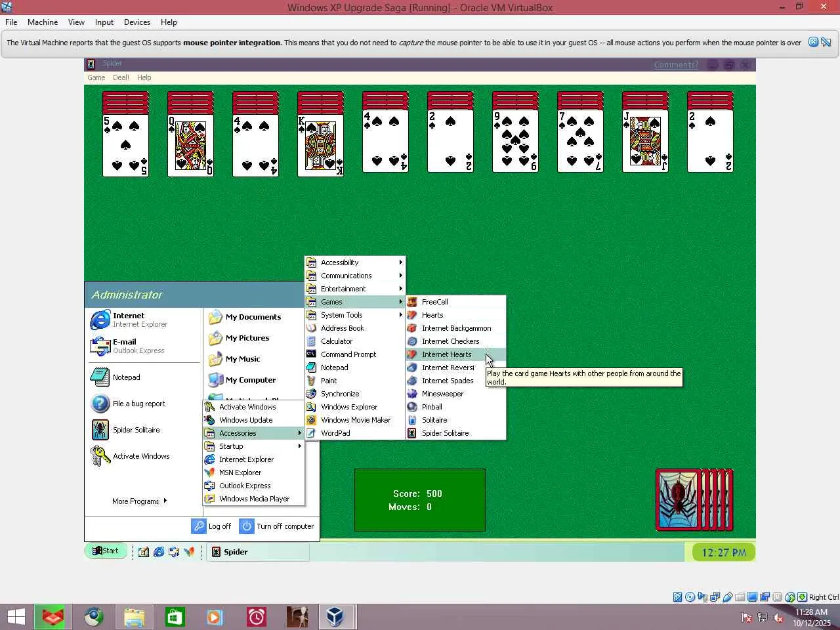Expand the Entertainment submenu
Image resolution: width=840 pixels, height=630 pixels.
tap(355, 289)
